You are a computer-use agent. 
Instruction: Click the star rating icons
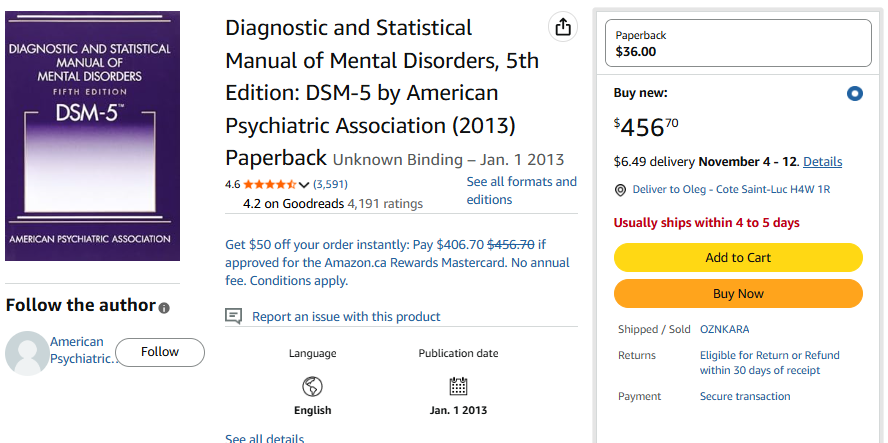point(269,184)
